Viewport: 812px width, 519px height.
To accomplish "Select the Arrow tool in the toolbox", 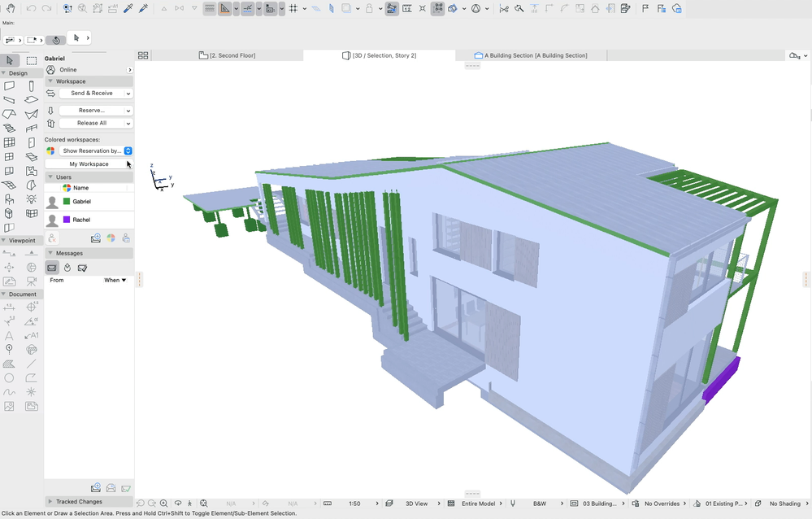I will point(10,60).
